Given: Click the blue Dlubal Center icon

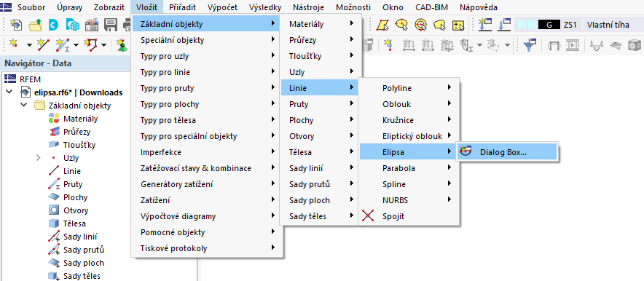Looking at the screenshot, I should (x=53, y=25).
